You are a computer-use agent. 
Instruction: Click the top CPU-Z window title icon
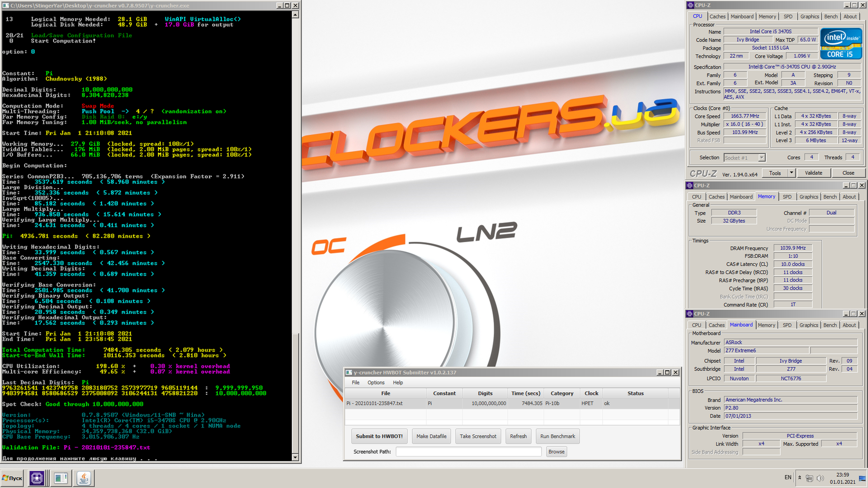click(690, 5)
